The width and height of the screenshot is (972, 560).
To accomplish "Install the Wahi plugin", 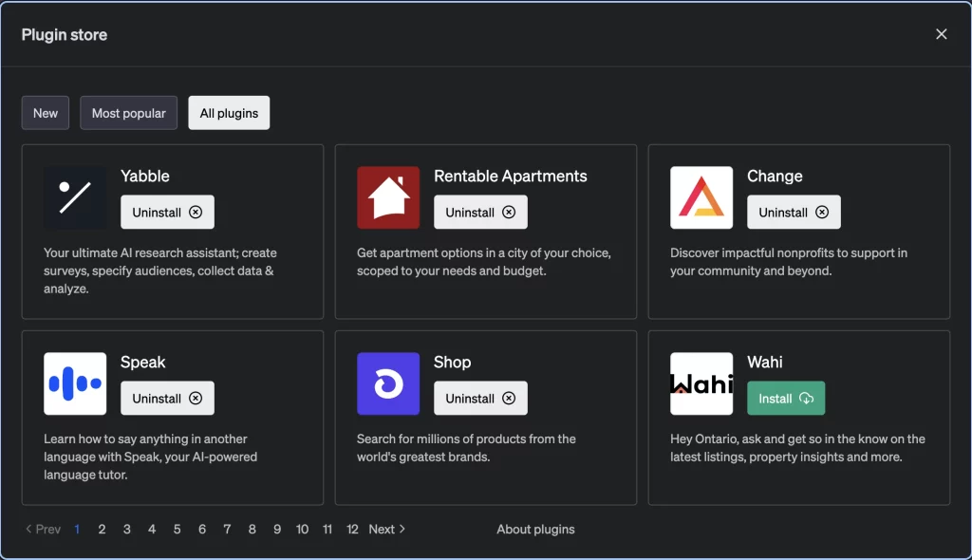I will tap(785, 398).
